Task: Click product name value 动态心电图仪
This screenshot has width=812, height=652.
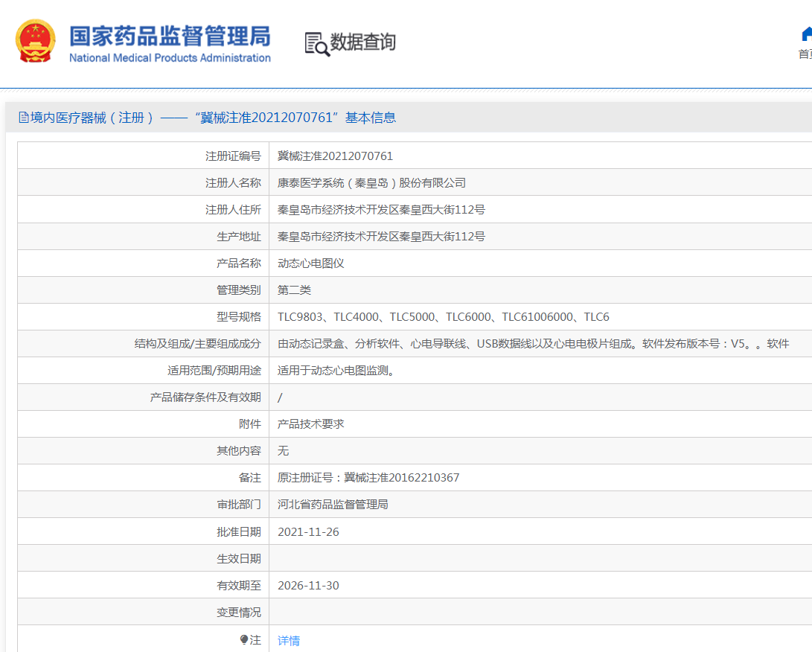Action: point(310,263)
